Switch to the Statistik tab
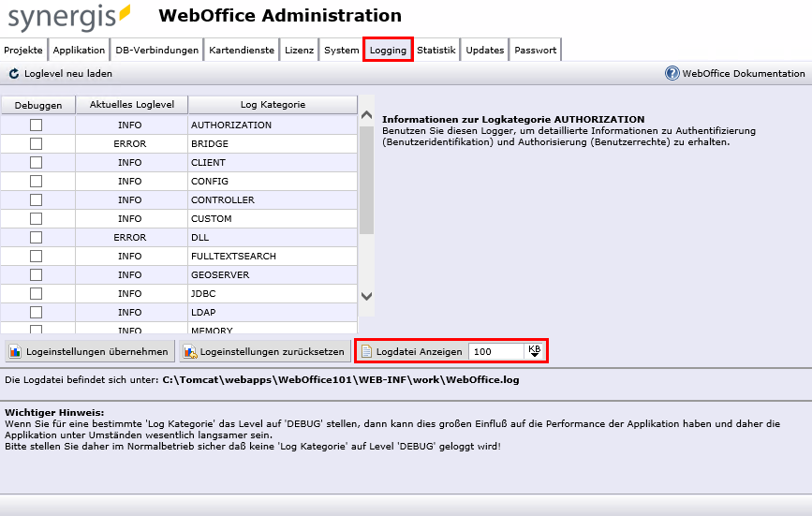Image resolution: width=812 pixels, height=516 pixels. [436, 51]
